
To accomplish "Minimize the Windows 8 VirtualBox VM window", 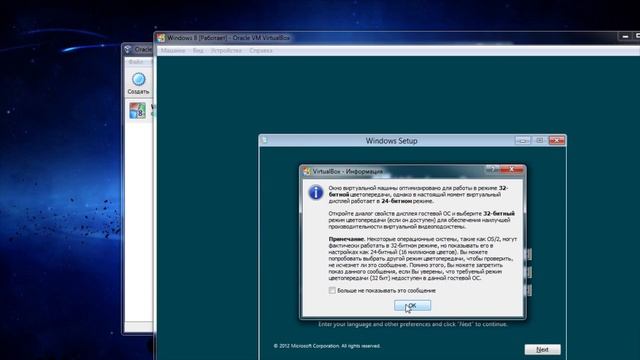I will pos(625,37).
